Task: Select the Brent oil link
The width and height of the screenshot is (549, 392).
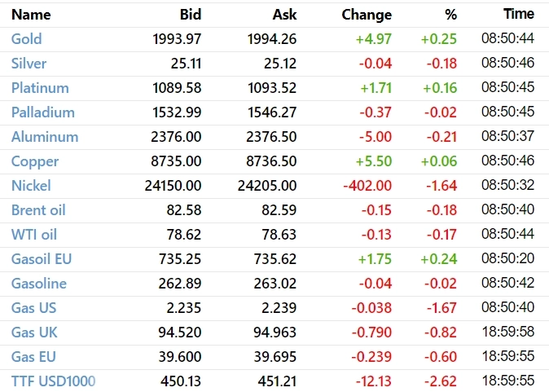Action: pos(38,210)
